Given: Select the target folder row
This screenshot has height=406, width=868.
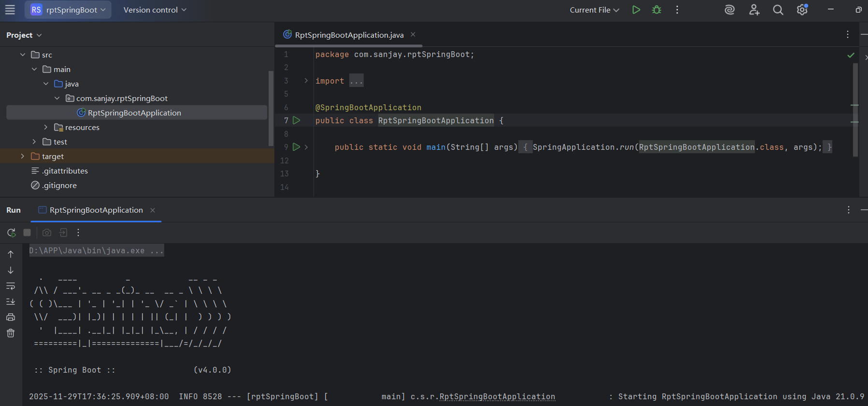Looking at the screenshot, I should point(137,156).
